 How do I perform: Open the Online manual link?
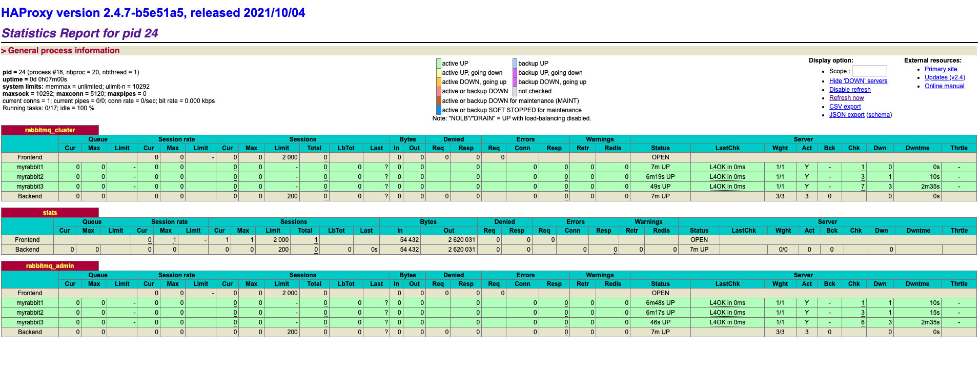tap(944, 86)
